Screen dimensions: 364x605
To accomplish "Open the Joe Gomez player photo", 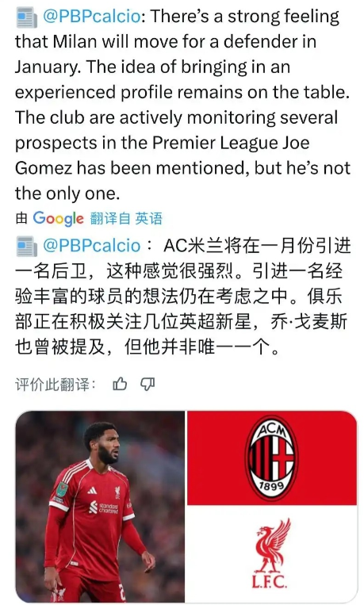I will pos(100,506).
